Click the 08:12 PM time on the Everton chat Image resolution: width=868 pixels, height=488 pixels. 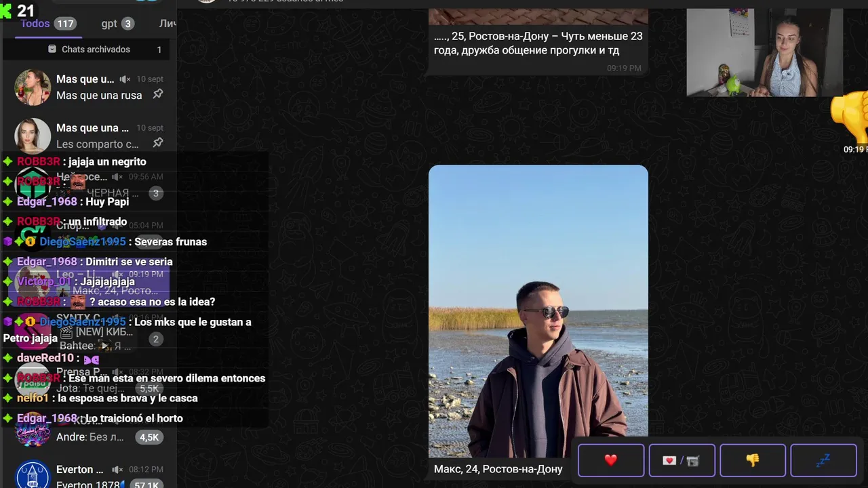pyautogui.click(x=146, y=469)
